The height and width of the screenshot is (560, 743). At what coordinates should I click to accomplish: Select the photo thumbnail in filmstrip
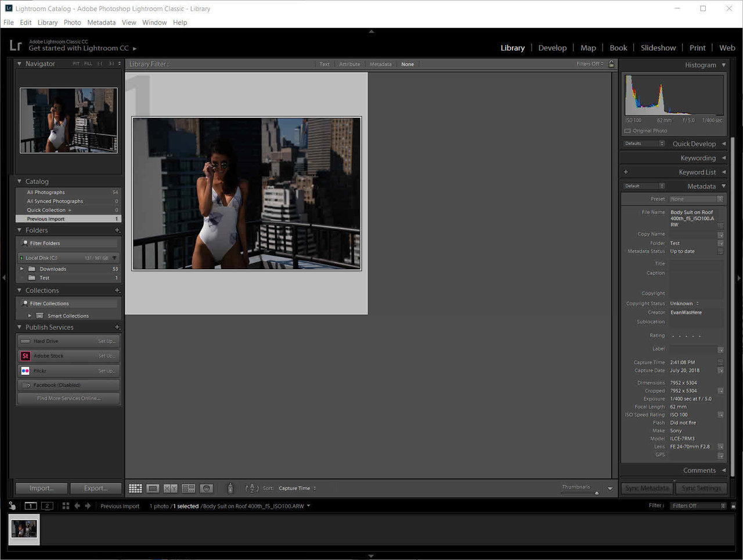click(24, 529)
